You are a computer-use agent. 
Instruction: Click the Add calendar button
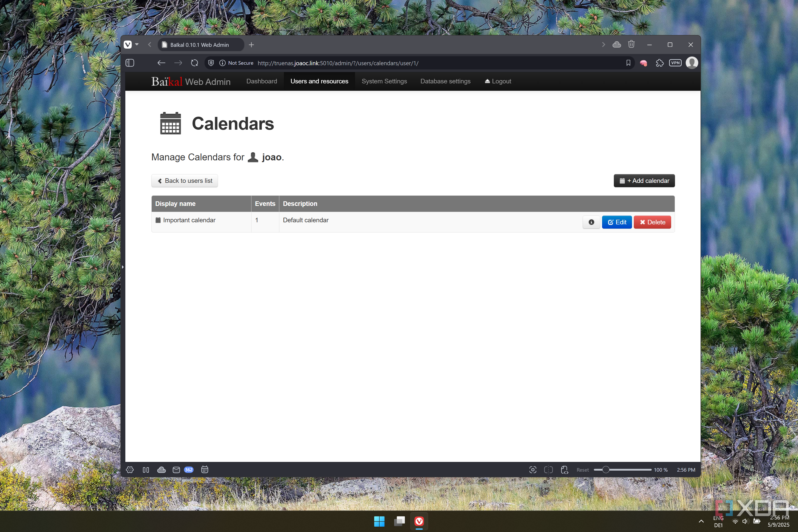click(644, 181)
